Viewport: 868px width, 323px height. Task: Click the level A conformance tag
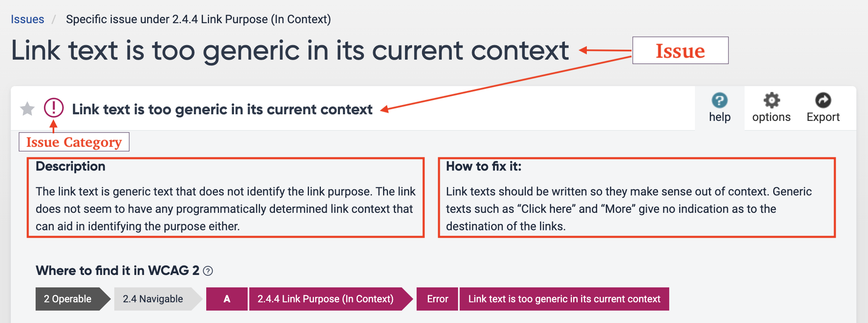(x=227, y=299)
